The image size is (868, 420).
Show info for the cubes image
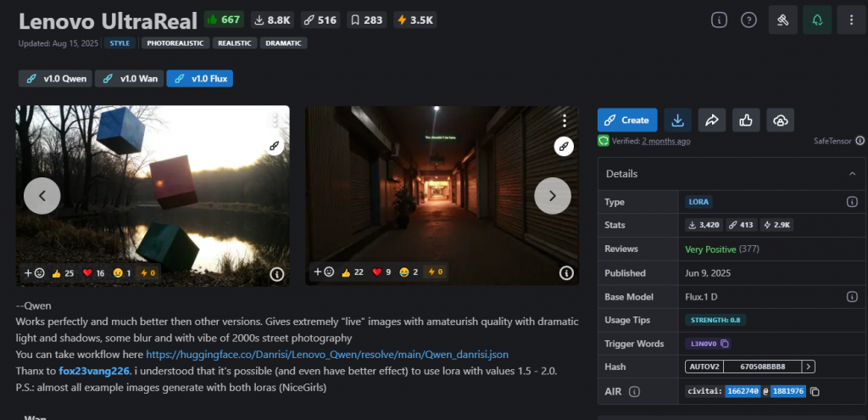277,274
